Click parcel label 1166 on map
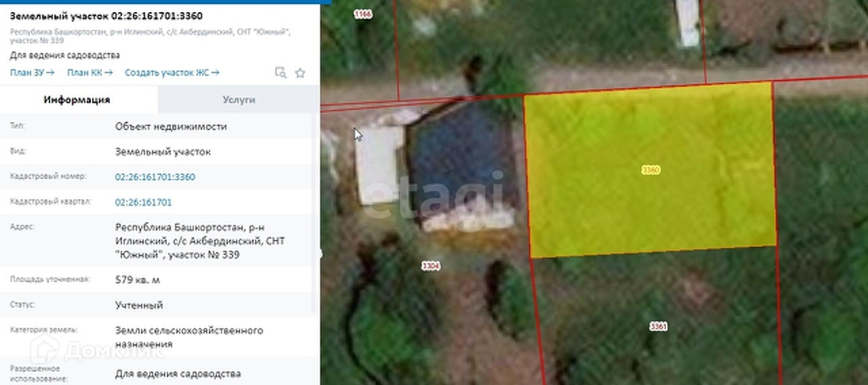Image resolution: width=868 pixels, height=385 pixels. tap(363, 15)
